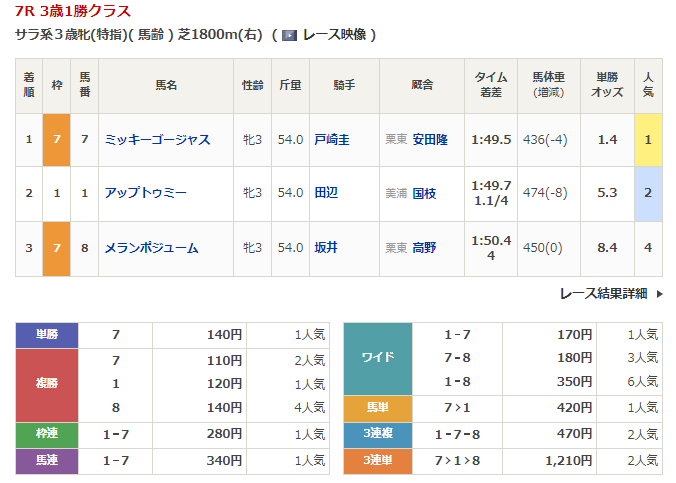Click the orange frame 7 first-place cell
676x483 pixels.
pos(56,139)
